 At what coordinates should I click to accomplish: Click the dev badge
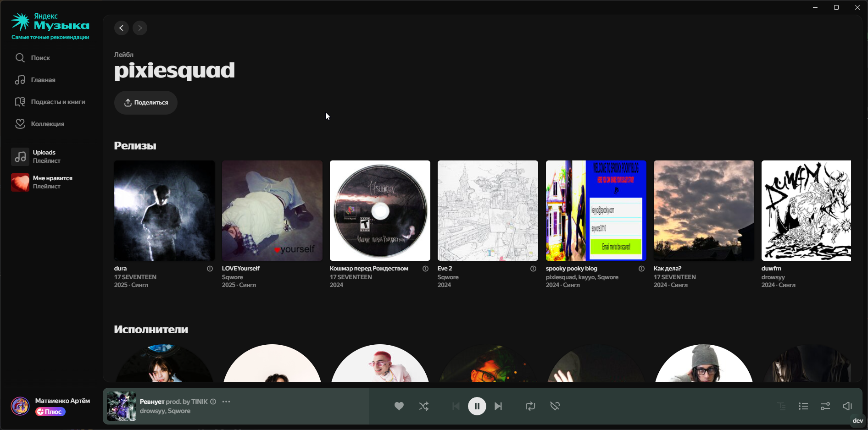pos(857,420)
